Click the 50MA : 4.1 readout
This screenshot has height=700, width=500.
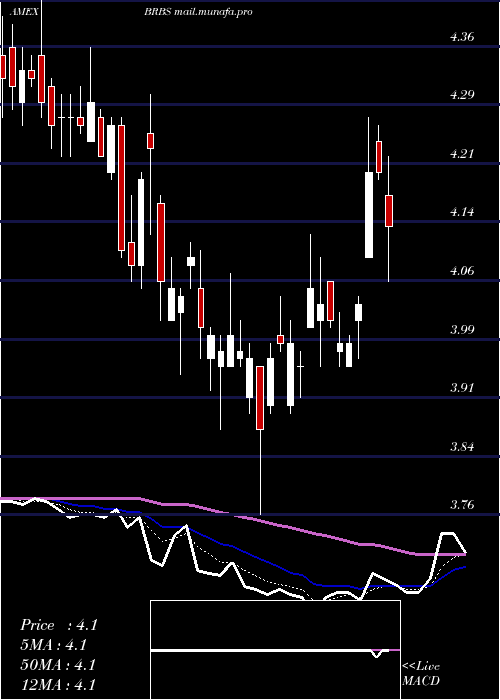[58, 665]
